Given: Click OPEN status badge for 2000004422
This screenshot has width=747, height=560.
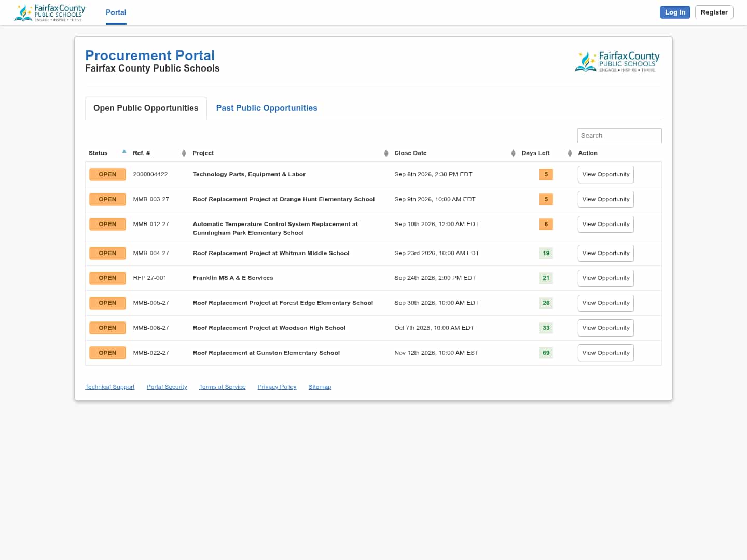Looking at the screenshot, I should tap(107, 175).
